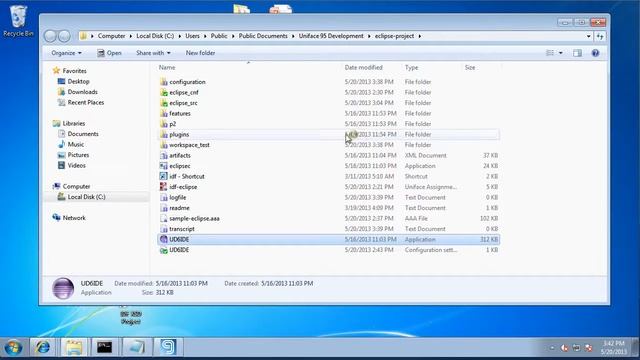This screenshot has width=640, height=360.
Task: Click the large UD6IDE thumbnail in details pane
Action: coord(63,288)
